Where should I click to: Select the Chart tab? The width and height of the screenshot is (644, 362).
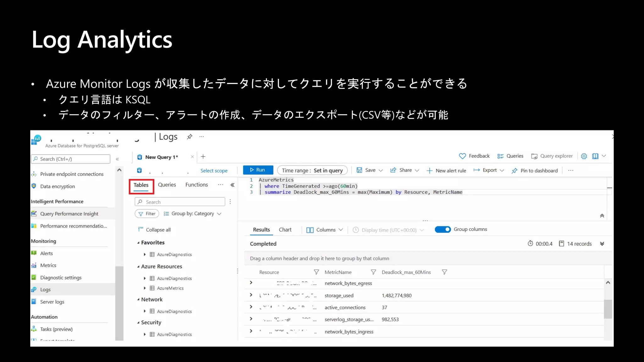pos(285,230)
